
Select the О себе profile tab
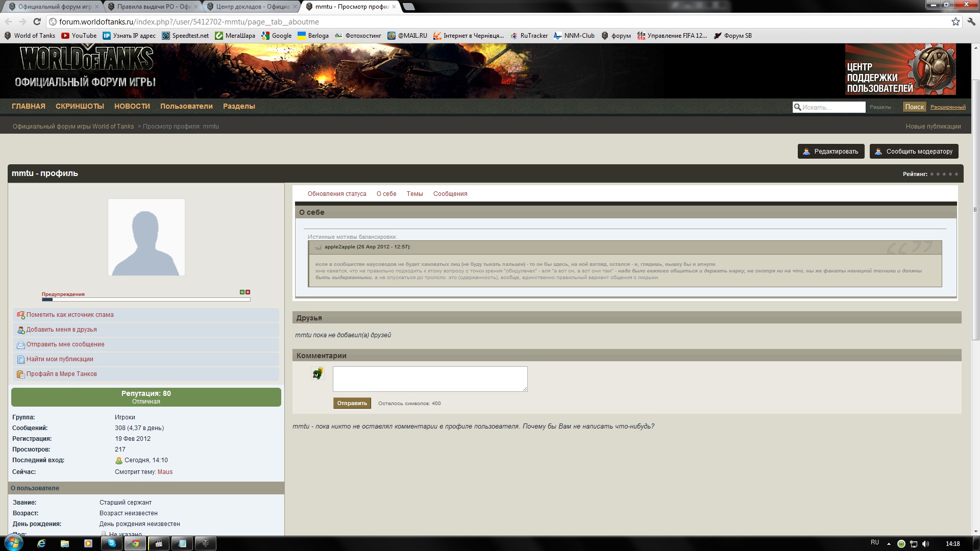[386, 194]
